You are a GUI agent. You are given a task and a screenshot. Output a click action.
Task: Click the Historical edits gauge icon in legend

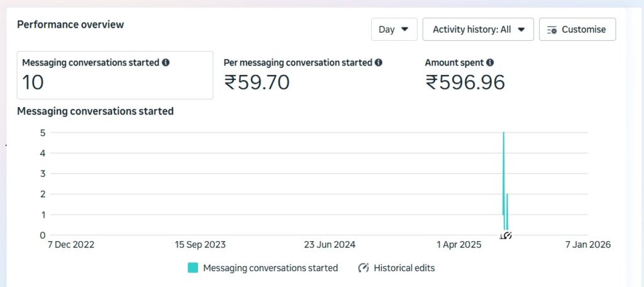click(364, 268)
